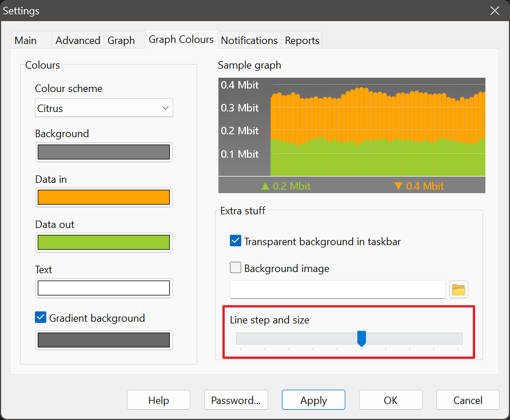Choose the dark Gradient background colour swatch

click(103, 340)
